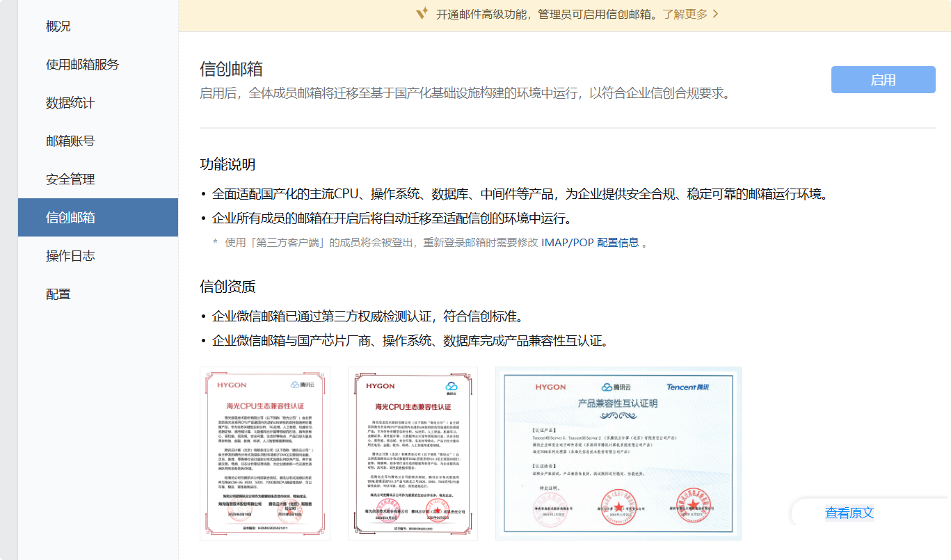Viewport: 951px width, 560px height.
Task: Click the 腾讯云 logo on first certificate
Action: coord(303,385)
